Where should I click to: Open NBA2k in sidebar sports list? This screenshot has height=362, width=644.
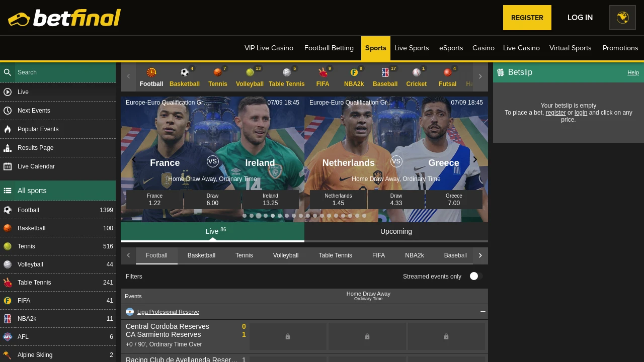tap(58, 319)
